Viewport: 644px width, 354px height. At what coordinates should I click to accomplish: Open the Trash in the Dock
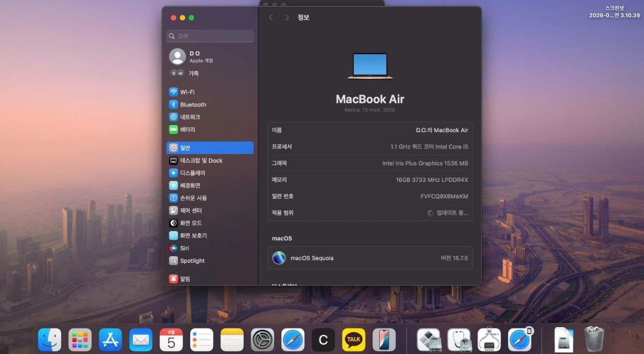point(594,340)
